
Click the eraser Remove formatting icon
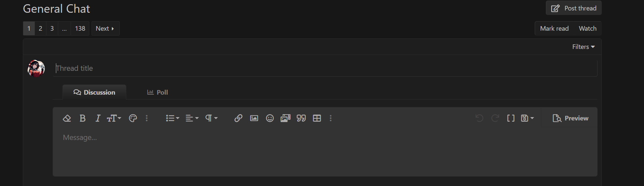point(67,118)
